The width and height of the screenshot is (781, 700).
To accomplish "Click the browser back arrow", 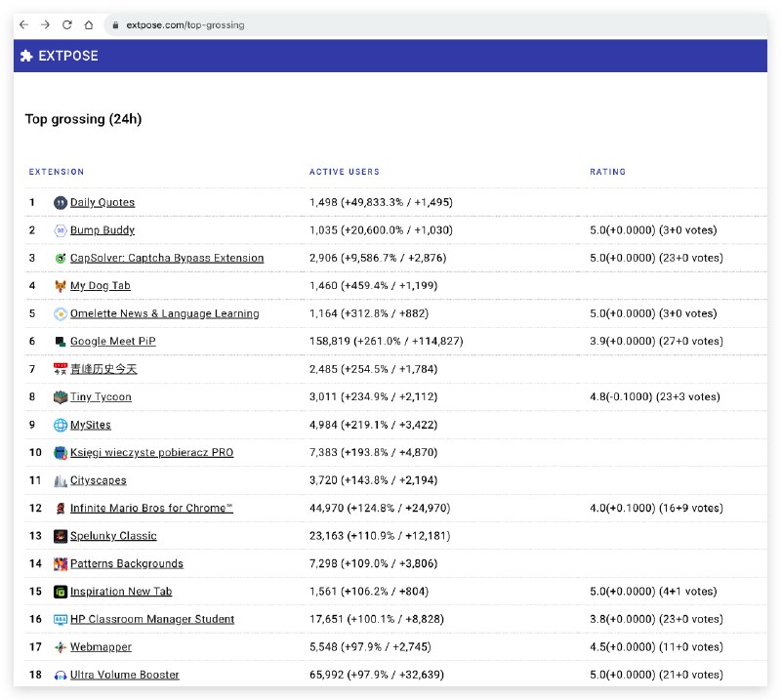I will [24, 24].
